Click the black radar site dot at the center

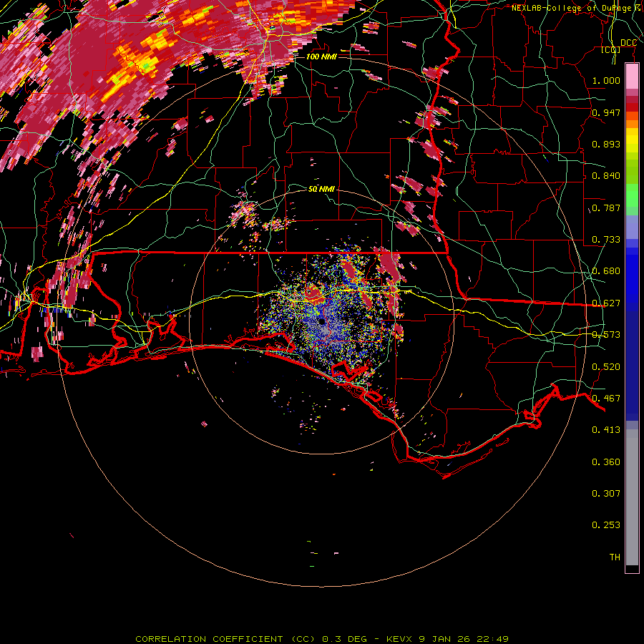point(321,321)
